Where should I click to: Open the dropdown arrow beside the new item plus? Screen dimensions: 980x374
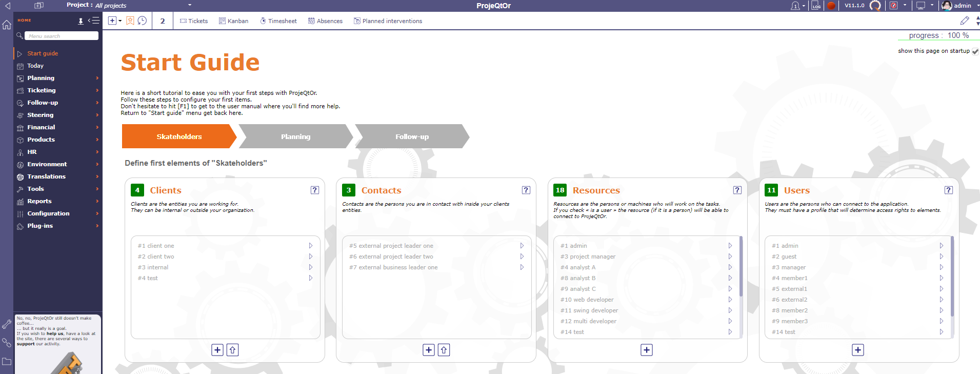pos(120,21)
